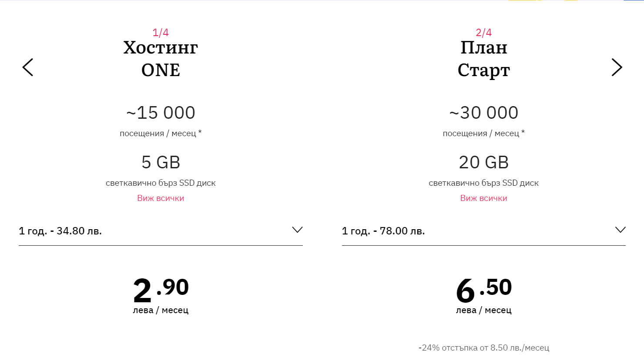This screenshot has height=361, width=644.
Task: Select the 1/4 slide indicator
Action: (x=161, y=33)
